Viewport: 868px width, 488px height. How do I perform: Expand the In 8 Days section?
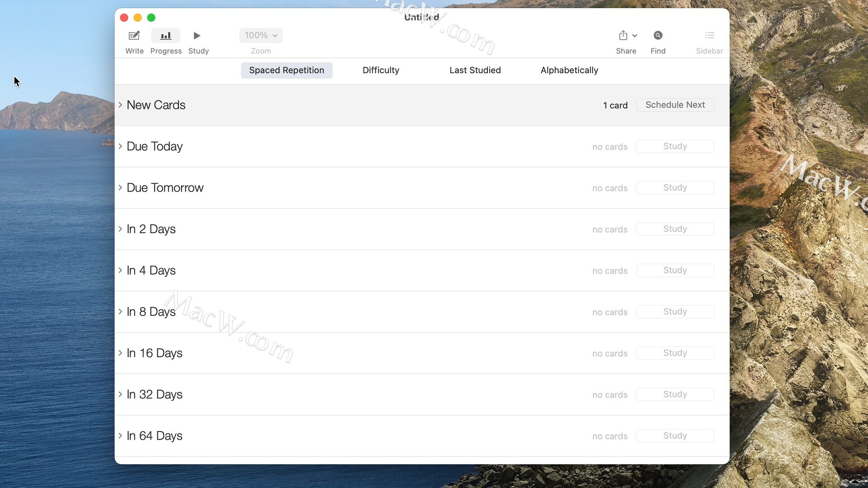click(x=120, y=312)
